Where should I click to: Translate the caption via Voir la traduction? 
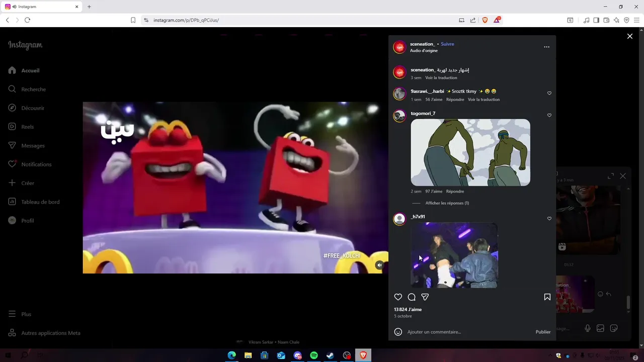[441, 78]
